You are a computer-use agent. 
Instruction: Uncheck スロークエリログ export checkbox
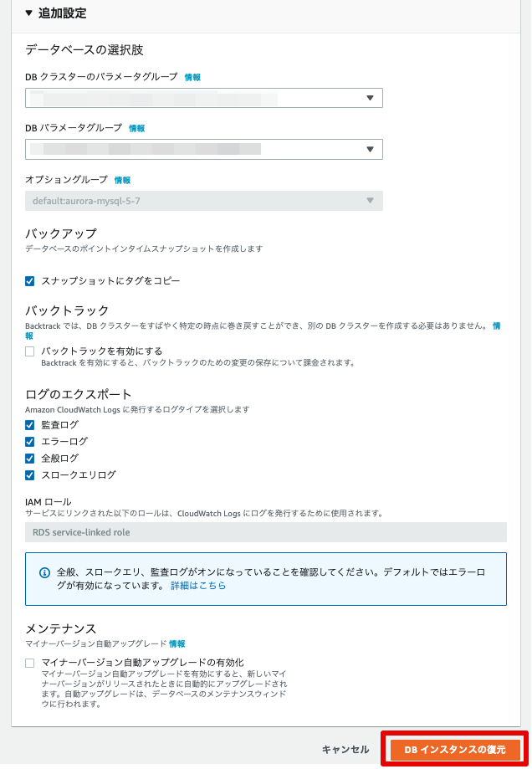[30, 474]
